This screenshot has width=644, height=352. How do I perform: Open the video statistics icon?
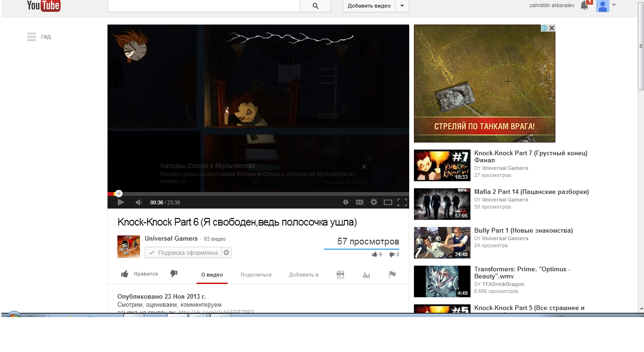point(366,275)
